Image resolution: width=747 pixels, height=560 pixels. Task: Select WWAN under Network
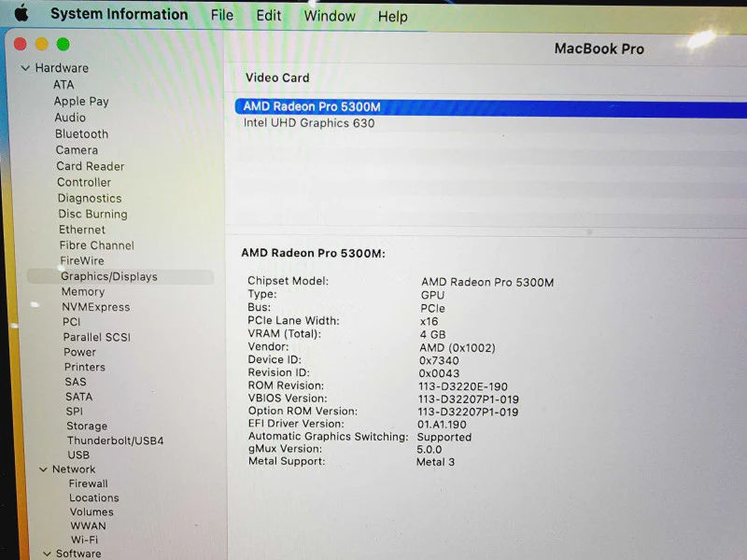click(x=88, y=526)
